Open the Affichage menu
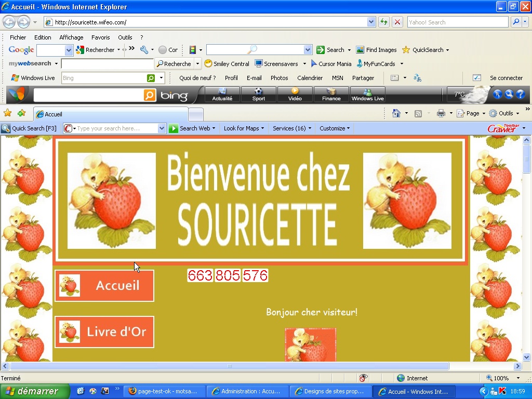Viewport: 532px width, 399px height. (71, 37)
